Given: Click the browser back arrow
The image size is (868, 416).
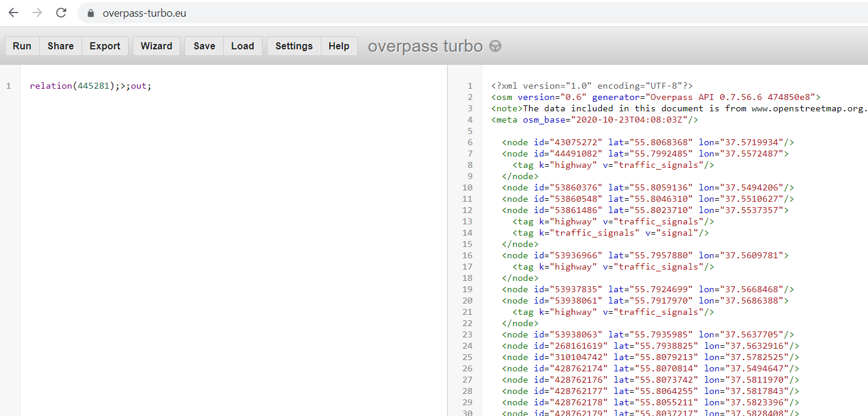Looking at the screenshot, I should tap(14, 12).
